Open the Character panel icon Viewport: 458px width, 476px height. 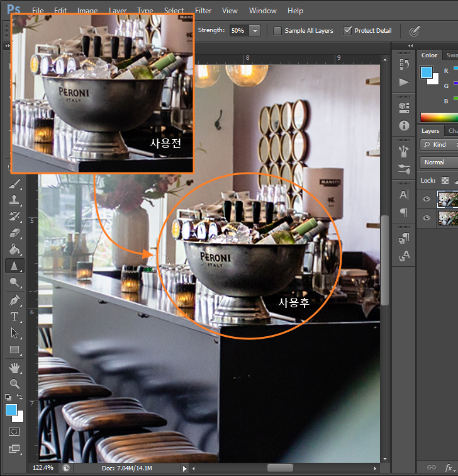point(404,195)
